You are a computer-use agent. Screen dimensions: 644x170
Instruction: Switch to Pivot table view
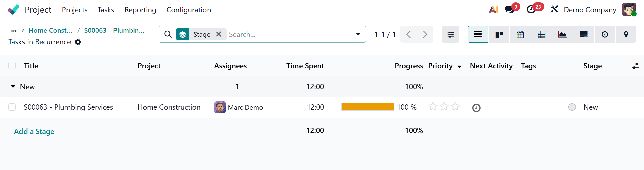click(542, 34)
